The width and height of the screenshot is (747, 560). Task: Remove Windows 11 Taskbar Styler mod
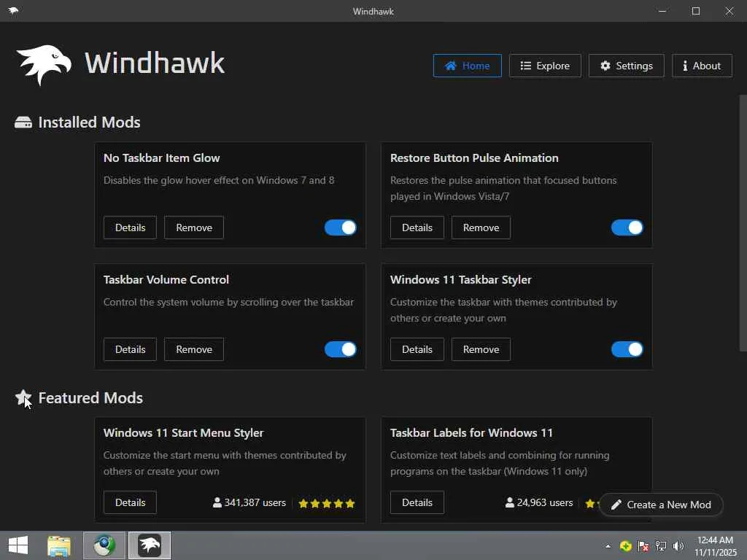pyautogui.click(x=481, y=349)
